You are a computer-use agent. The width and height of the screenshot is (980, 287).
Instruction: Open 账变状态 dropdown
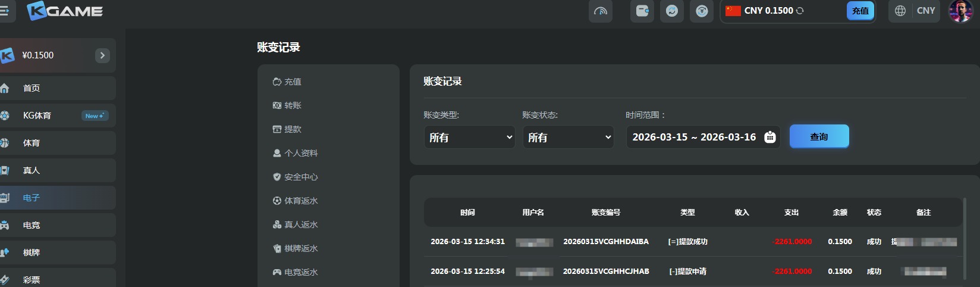[x=568, y=137]
